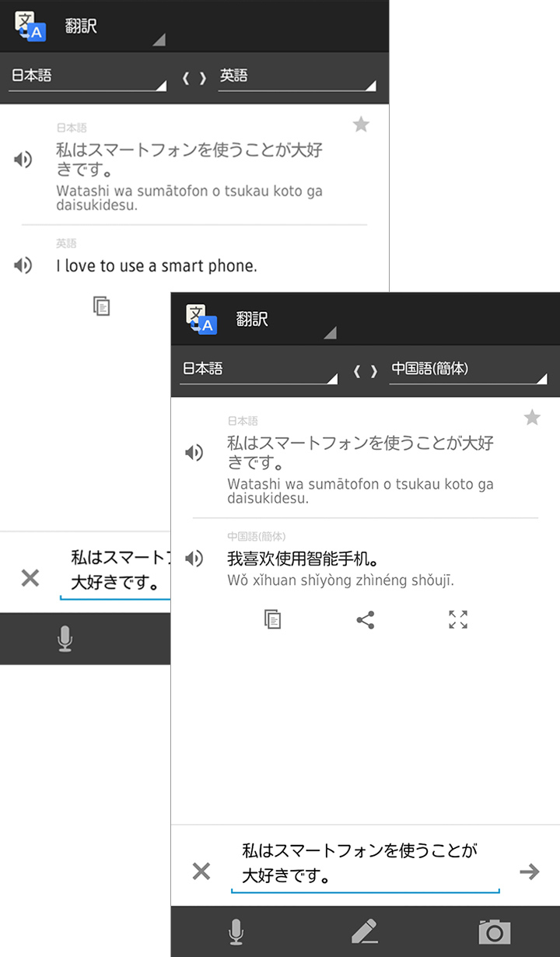Tap the microphone in the front screen

[236, 931]
